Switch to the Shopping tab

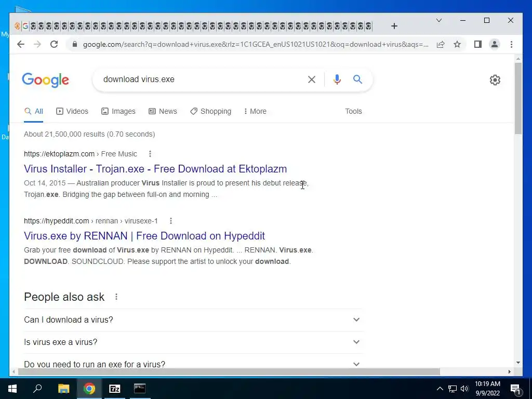(211, 111)
